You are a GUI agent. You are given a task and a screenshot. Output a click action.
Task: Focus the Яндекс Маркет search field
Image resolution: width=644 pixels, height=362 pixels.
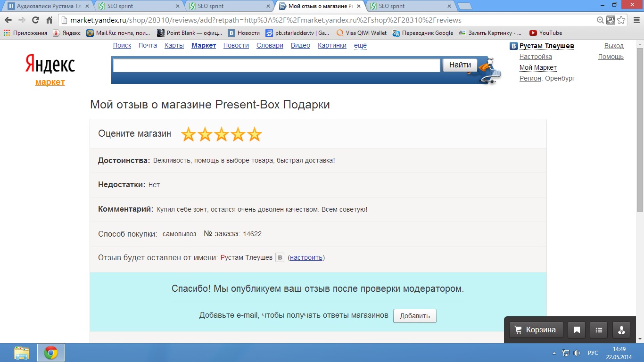(277, 66)
